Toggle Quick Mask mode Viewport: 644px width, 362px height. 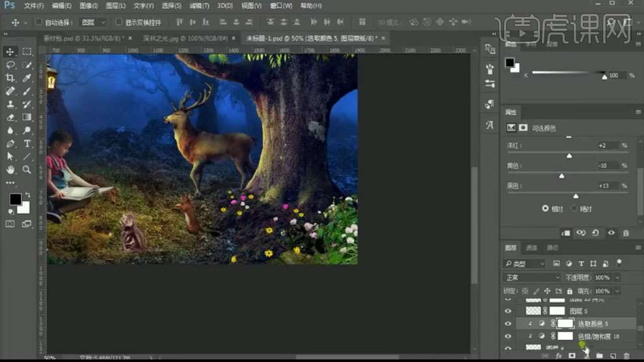(10, 224)
